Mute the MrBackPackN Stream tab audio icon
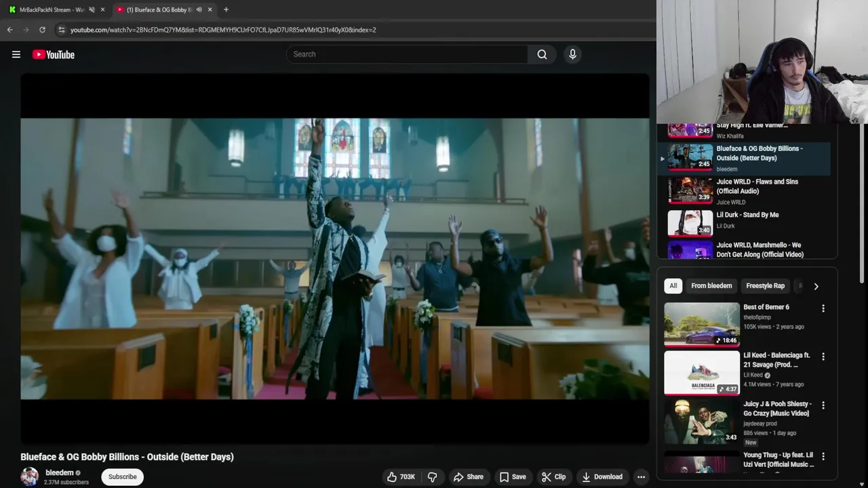This screenshot has height=488, width=868. (x=92, y=9)
